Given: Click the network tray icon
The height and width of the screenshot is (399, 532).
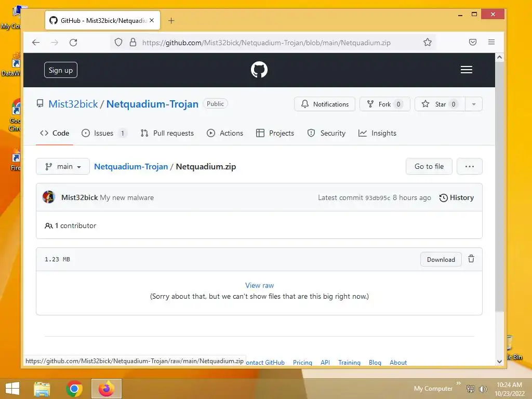Looking at the screenshot, I should point(471,389).
